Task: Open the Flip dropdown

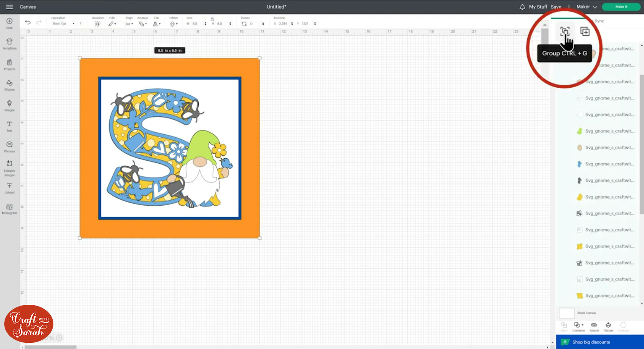Action: [157, 24]
